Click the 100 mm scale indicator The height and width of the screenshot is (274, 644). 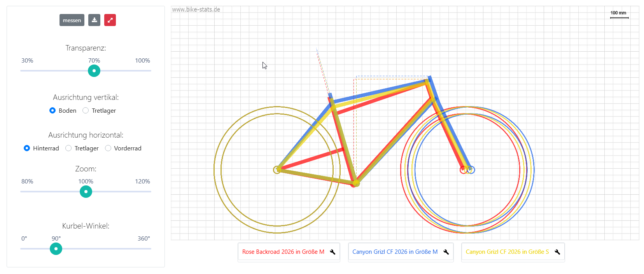click(x=618, y=14)
